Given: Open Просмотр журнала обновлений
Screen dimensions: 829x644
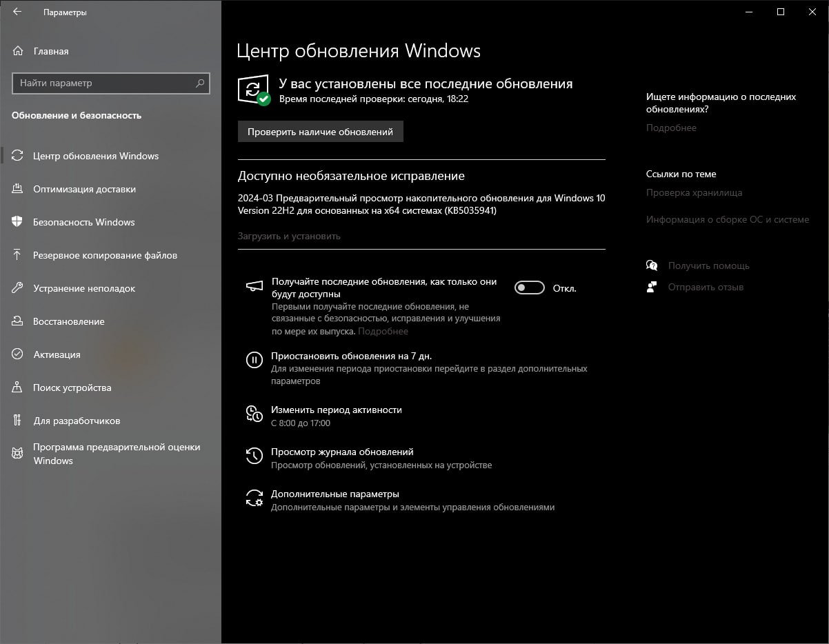Looking at the screenshot, I should [342, 452].
